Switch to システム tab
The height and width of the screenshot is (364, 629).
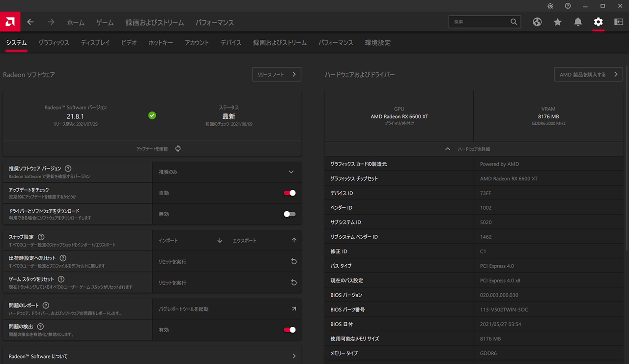tap(16, 43)
